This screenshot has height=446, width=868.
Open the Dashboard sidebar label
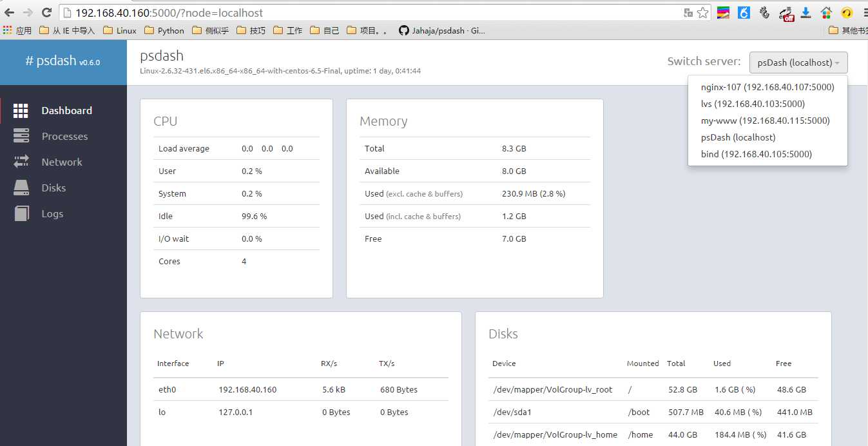click(x=66, y=111)
